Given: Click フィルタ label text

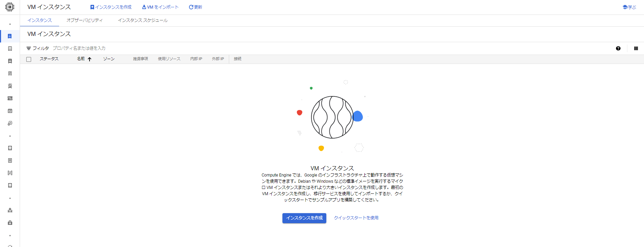Looking at the screenshot, I should pyautogui.click(x=40, y=48).
